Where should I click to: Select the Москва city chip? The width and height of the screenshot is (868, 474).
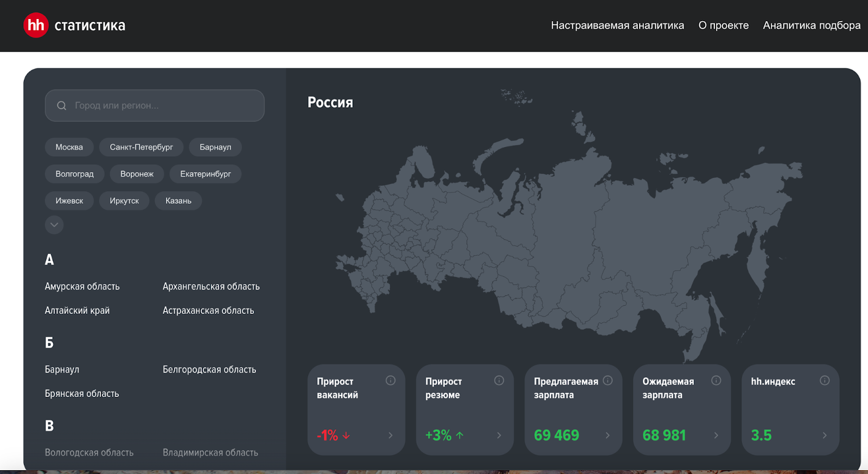coord(69,147)
